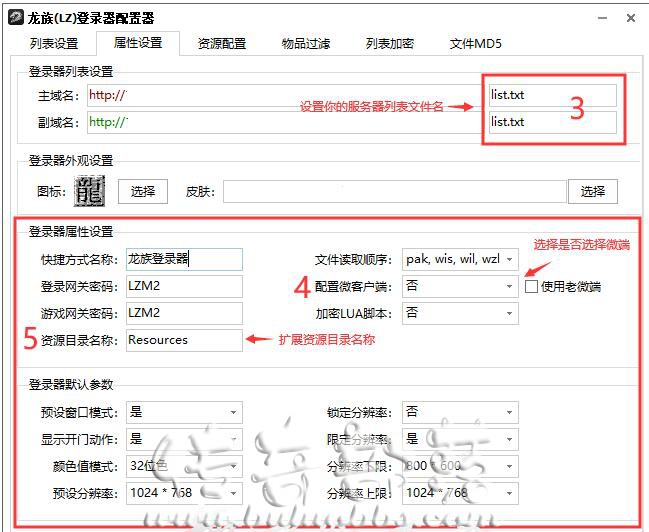Click the 主域名 URL input field
Screen dimensions: 649x532
click(x=284, y=95)
